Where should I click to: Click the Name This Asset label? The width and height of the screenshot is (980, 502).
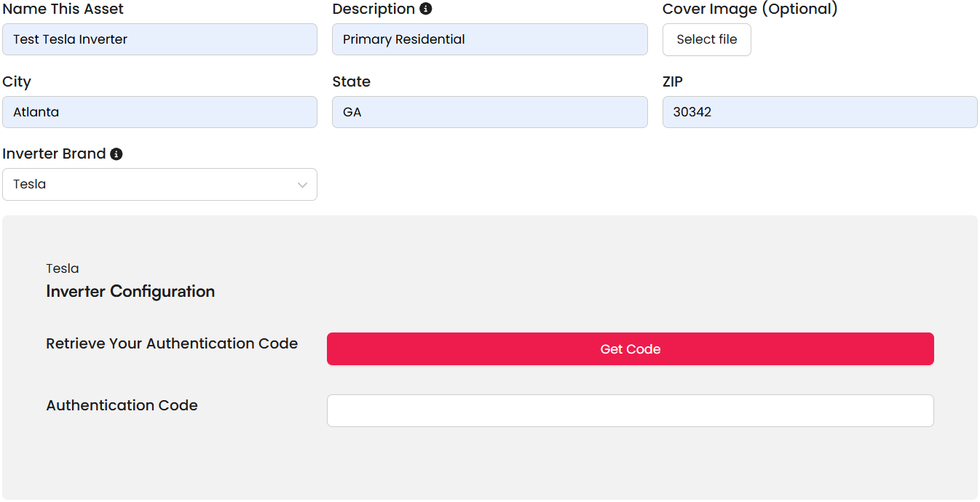point(63,9)
